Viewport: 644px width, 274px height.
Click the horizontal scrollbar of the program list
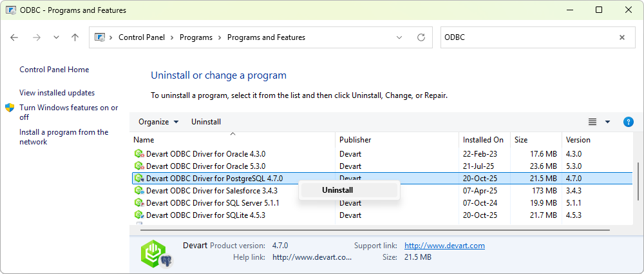(x=375, y=230)
